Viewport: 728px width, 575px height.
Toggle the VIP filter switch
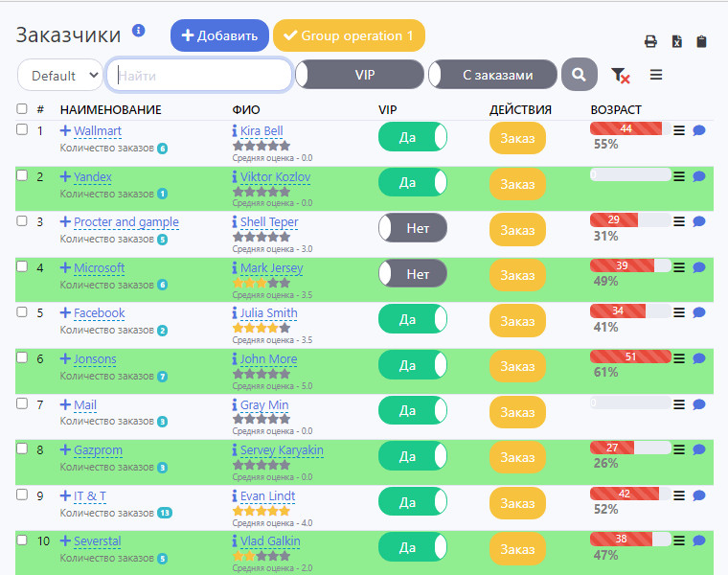[x=360, y=75]
